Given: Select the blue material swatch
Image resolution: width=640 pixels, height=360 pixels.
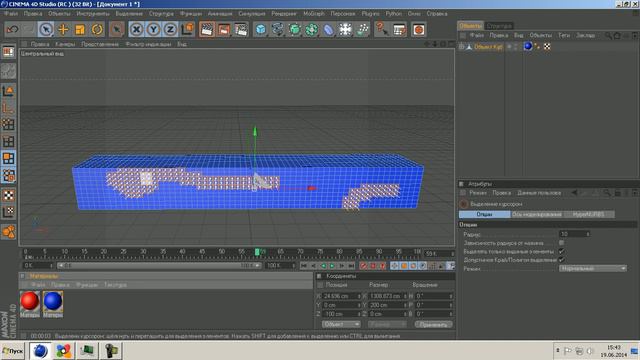Looking at the screenshot, I should coord(53,301).
